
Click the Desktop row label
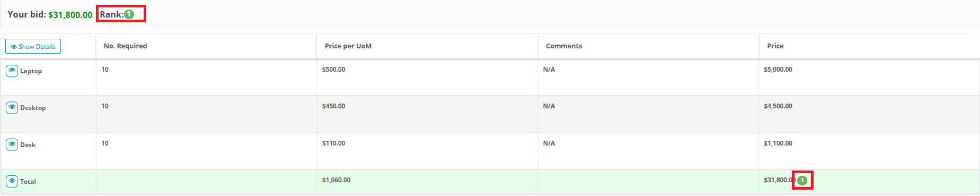point(33,108)
